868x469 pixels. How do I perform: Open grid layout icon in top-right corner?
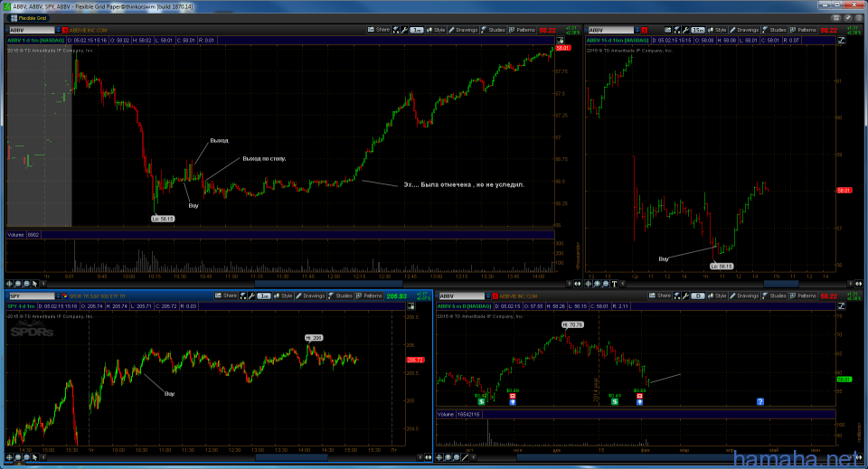coord(835,18)
